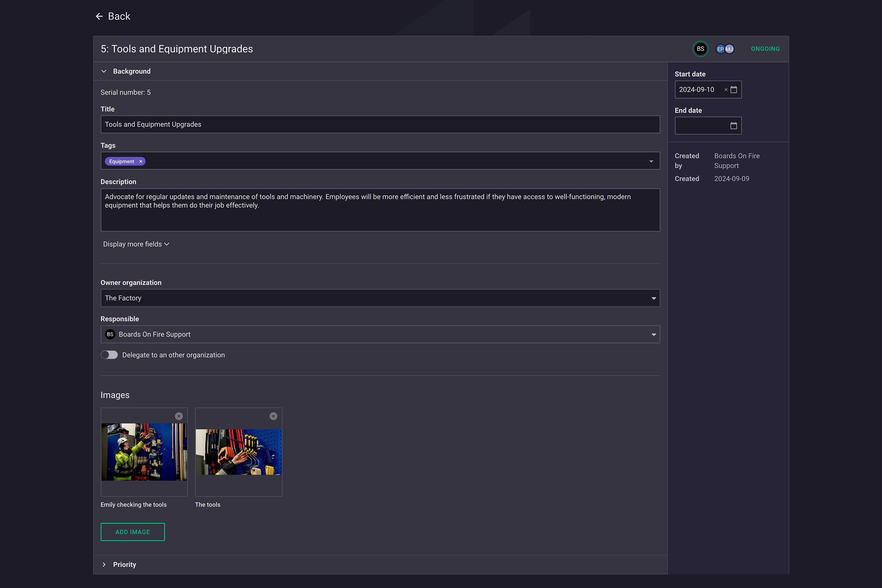The image size is (882, 588).
Task: Click the created date 2024-09-09
Action: coord(732,179)
